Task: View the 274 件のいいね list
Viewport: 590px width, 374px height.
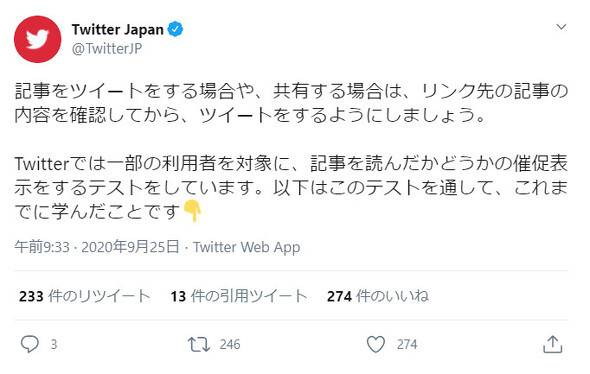Action: [378, 296]
